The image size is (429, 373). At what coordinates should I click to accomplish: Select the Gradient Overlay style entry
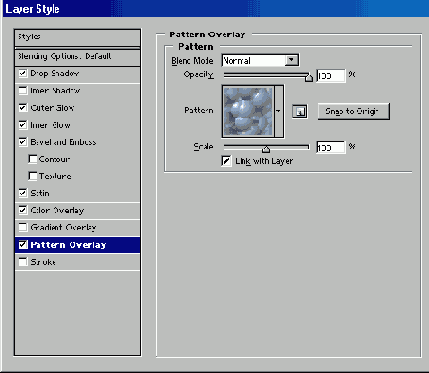coord(77,228)
